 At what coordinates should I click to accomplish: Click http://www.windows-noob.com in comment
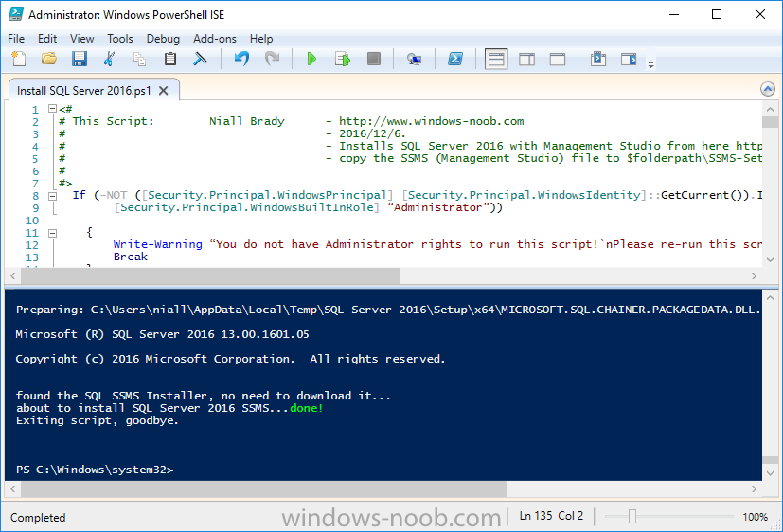(x=432, y=121)
